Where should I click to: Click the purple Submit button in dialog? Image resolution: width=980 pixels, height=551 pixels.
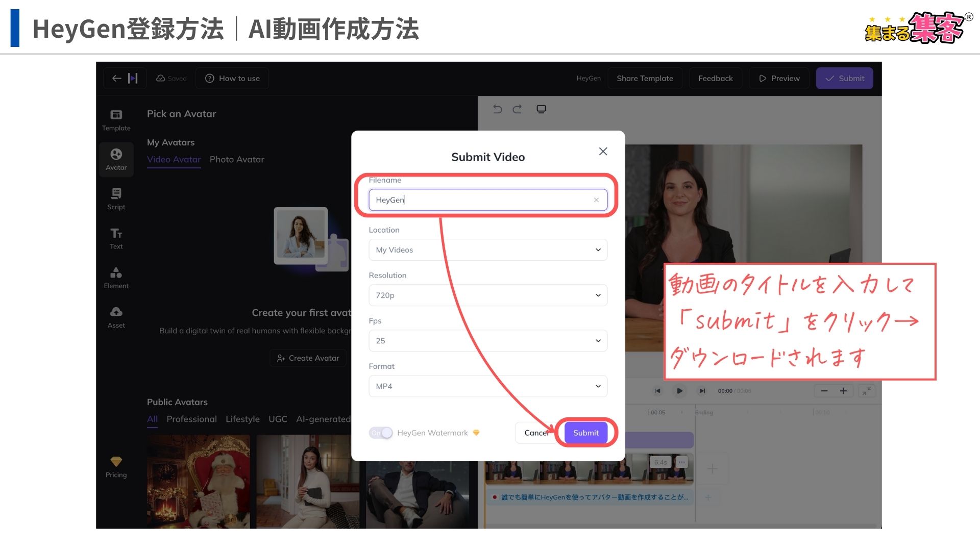[585, 433]
